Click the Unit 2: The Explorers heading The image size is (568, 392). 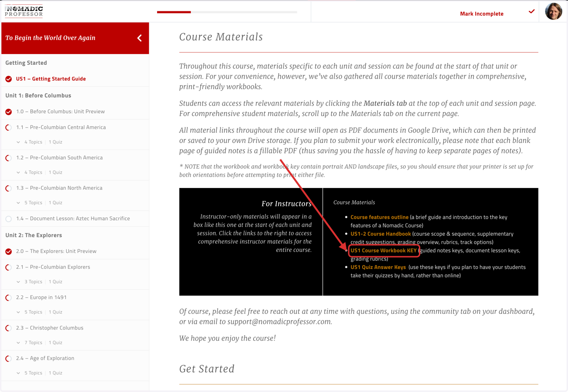[x=34, y=235]
